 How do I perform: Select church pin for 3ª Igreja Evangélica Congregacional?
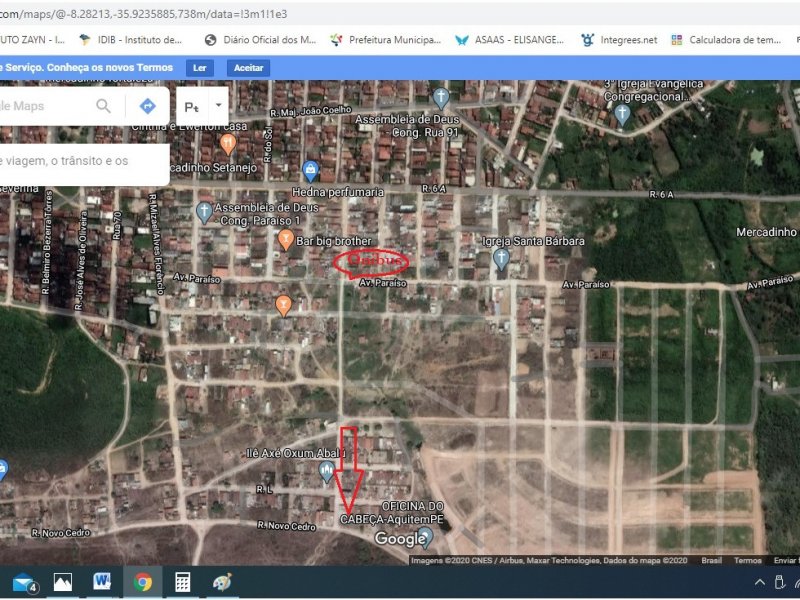[622, 115]
